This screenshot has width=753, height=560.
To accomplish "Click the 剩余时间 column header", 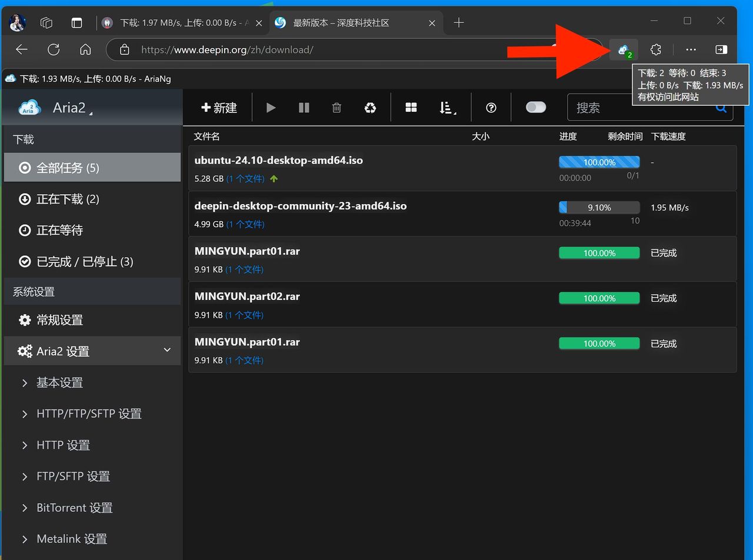I will [x=625, y=136].
